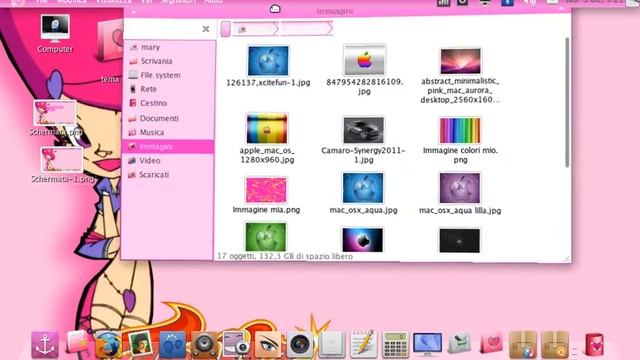
Task: Open the pink heart trash can in dock
Action: click(594, 345)
